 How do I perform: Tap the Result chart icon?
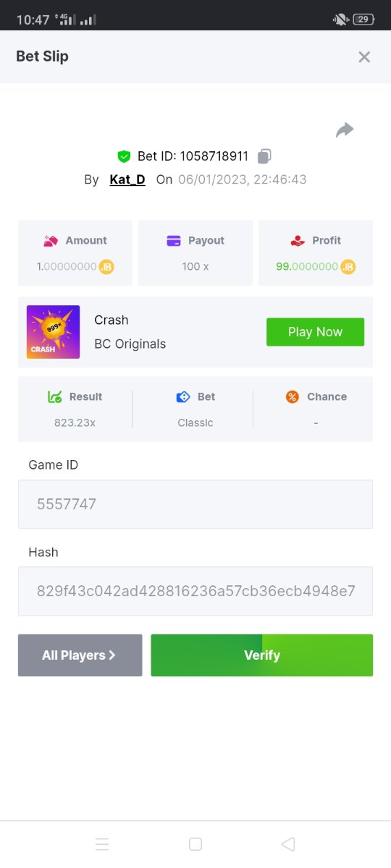pyautogui.click(x=54, y=397)
